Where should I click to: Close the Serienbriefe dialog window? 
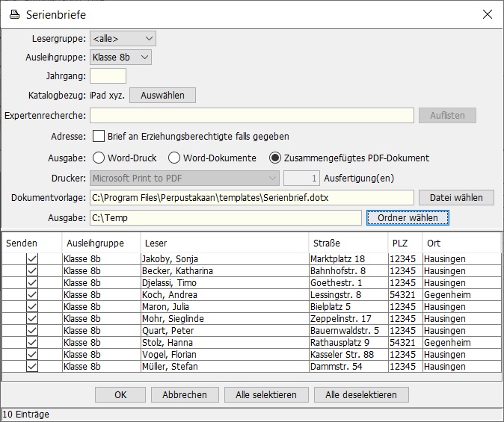(487, 14)
